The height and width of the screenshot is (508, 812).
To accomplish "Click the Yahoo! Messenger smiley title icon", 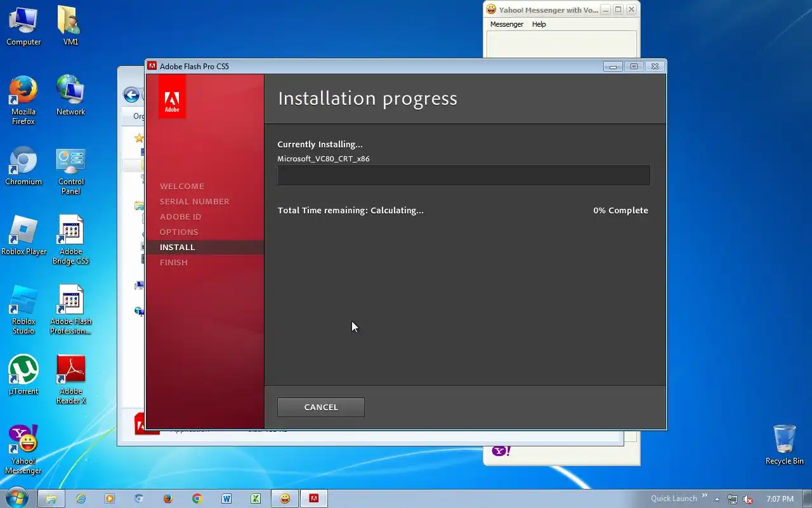I will (491, 10).
